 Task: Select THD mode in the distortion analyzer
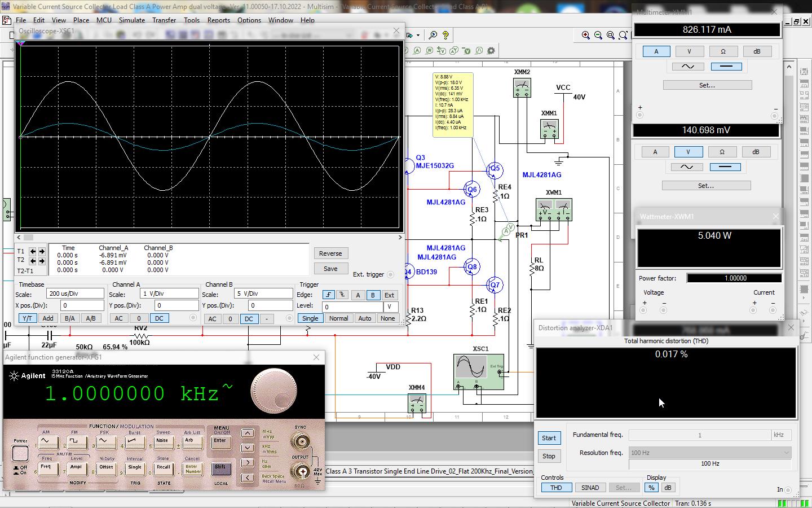(556, 488)
